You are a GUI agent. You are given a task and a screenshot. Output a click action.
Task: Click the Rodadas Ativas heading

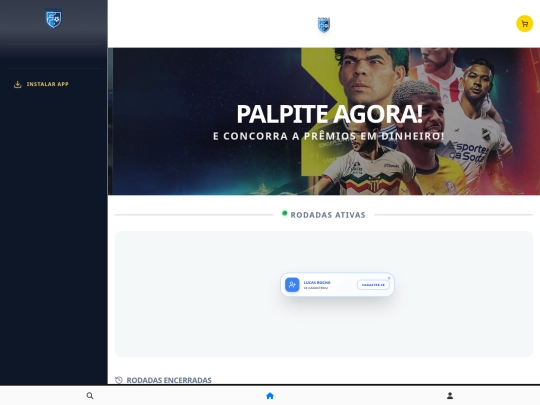[328, 215]
